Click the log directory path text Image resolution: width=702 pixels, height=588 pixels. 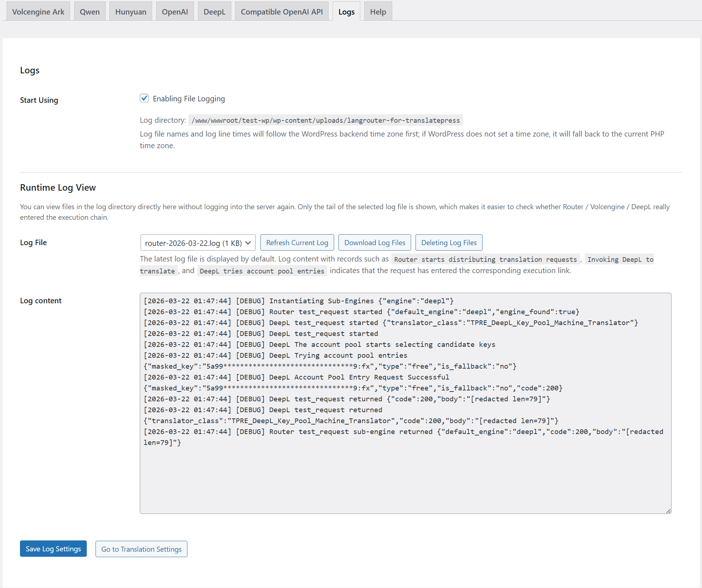pos(326,120)
